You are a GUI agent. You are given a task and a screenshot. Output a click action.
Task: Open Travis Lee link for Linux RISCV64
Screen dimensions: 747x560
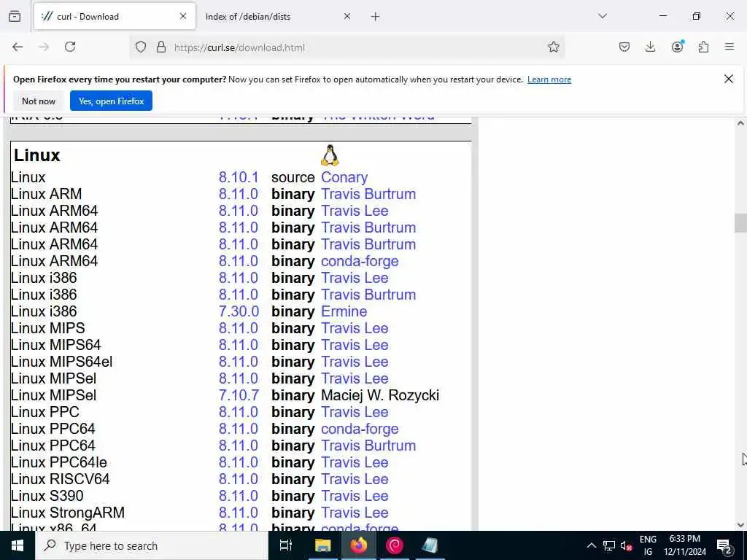click(x=355, y=479)
